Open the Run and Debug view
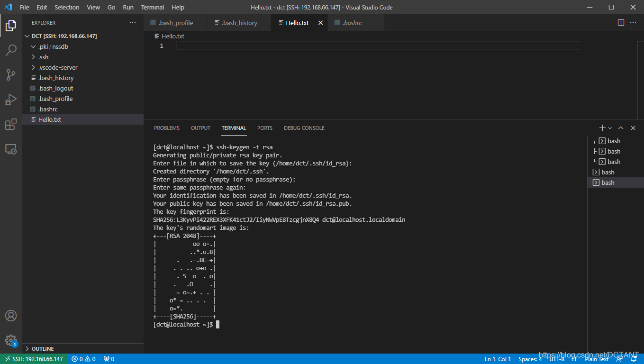 [11, 100]
